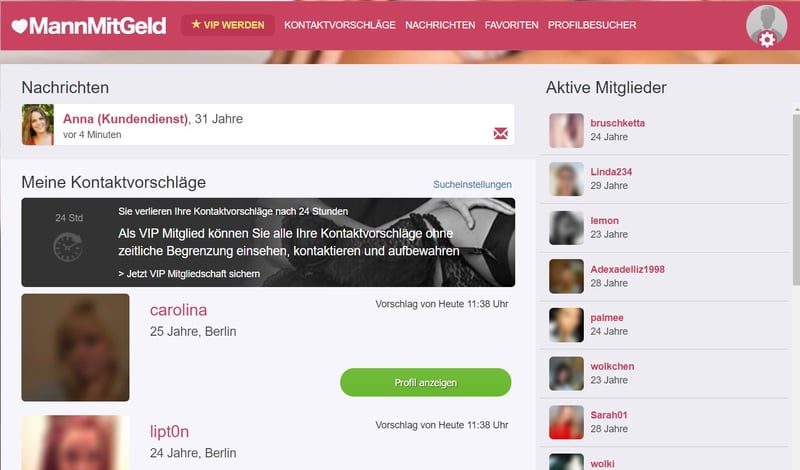
Task: Open wolki member profile
Action: (x=603, y=464)
